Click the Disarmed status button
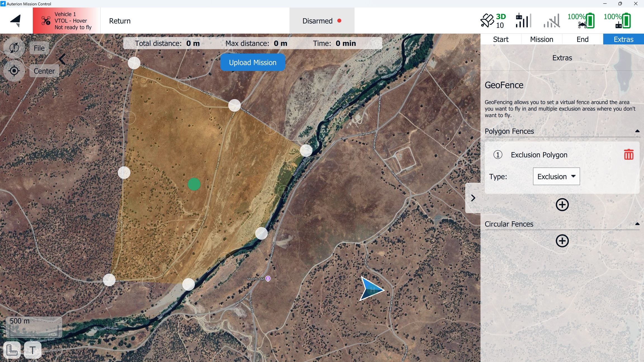 (322, 21)
